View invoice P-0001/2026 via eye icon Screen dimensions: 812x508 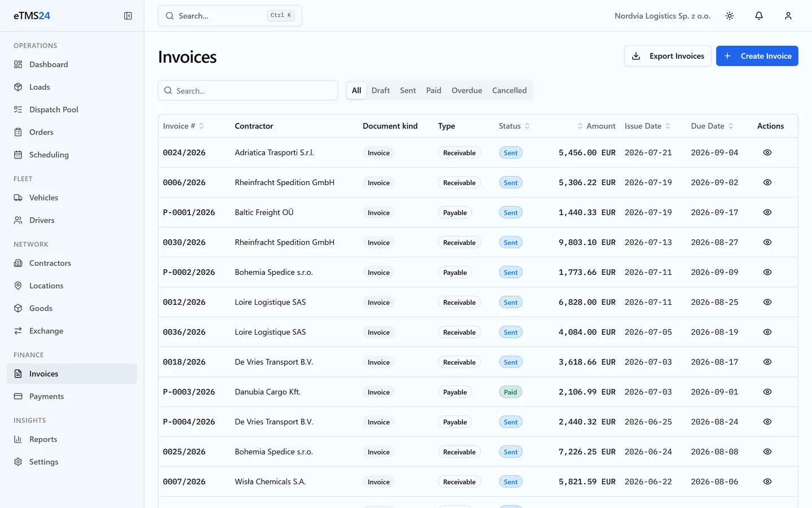767,212
